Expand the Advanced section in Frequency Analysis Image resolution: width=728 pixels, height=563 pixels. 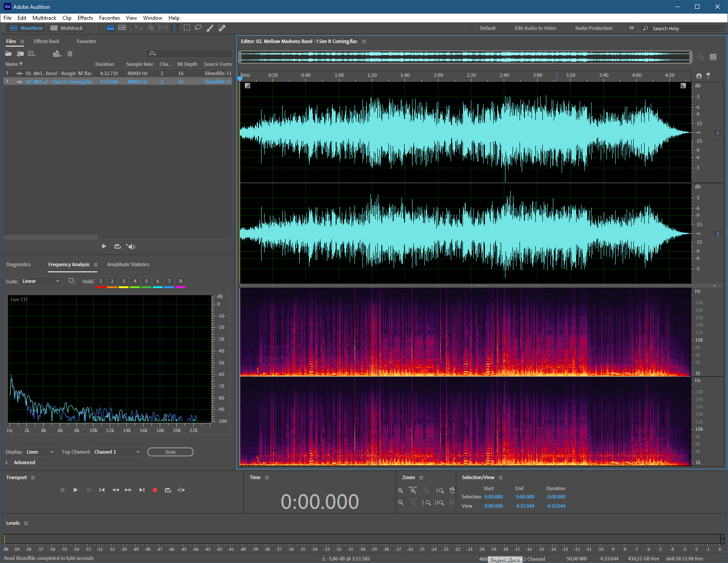click(7, 462)
